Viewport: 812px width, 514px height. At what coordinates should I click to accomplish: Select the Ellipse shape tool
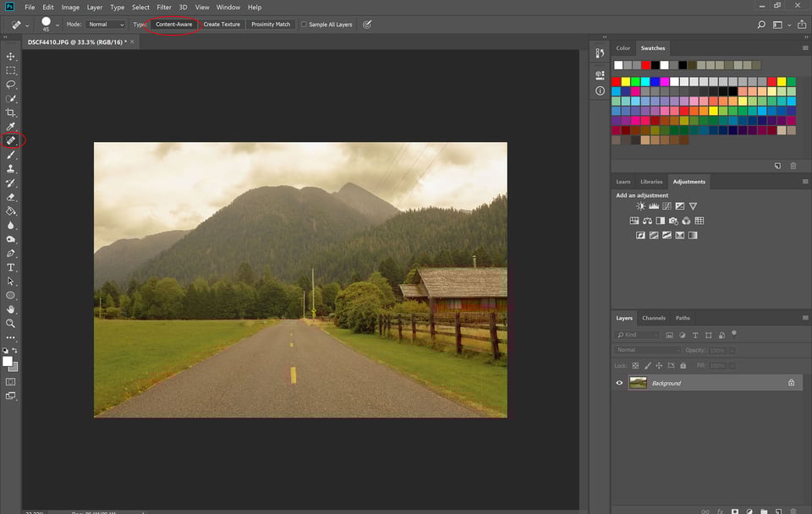pyautogui.click(x=10, y=295)
